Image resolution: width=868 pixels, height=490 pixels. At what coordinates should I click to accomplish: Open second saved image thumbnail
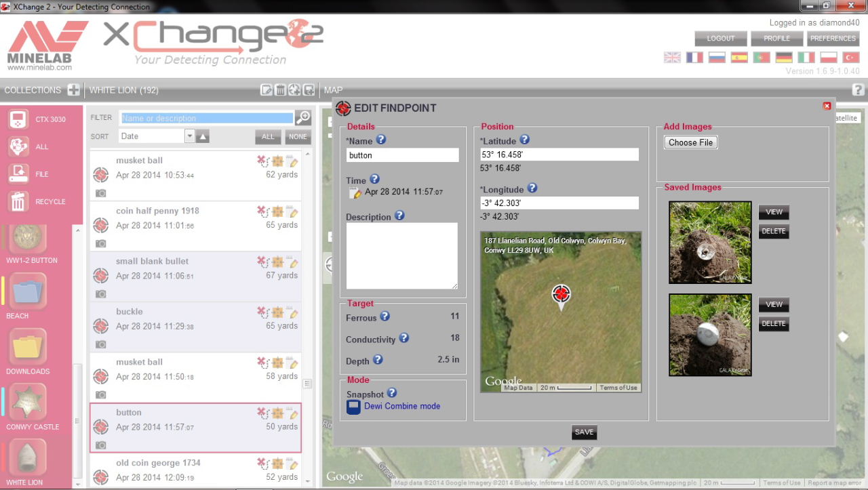point(710,335)
